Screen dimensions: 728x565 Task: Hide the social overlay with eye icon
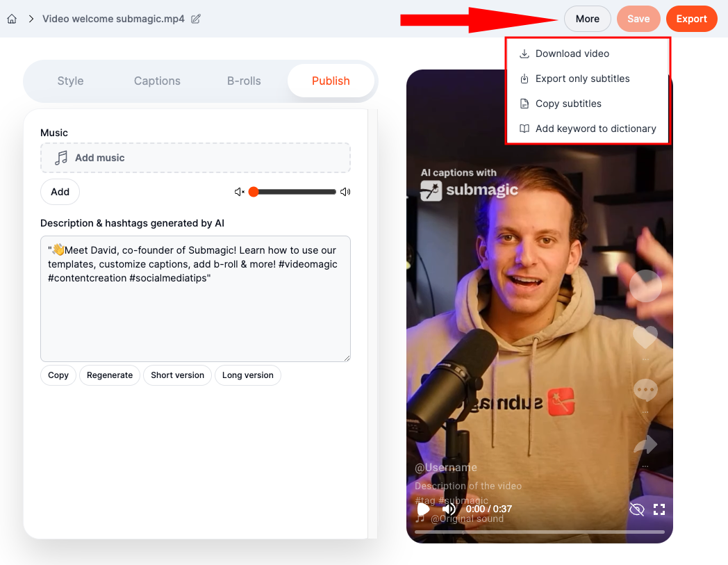point(636,509)
